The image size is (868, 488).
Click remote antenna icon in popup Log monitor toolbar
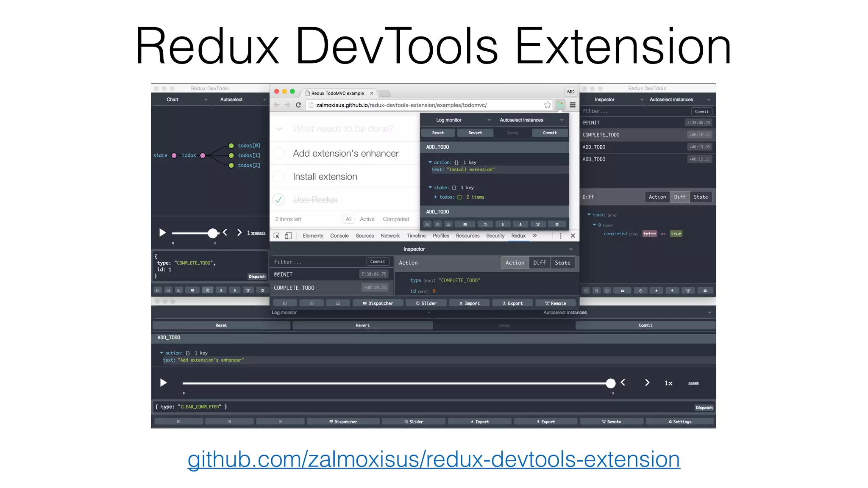coord(538,224)
